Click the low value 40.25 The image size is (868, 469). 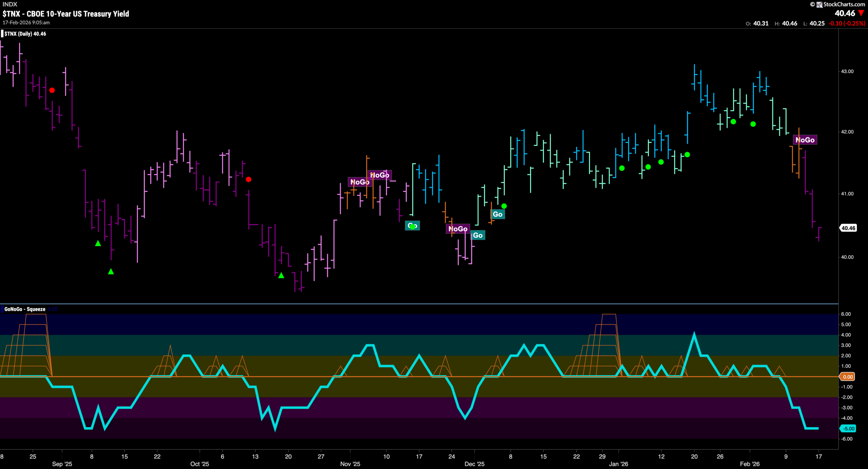pyautogui.click(x=817, y=23)
